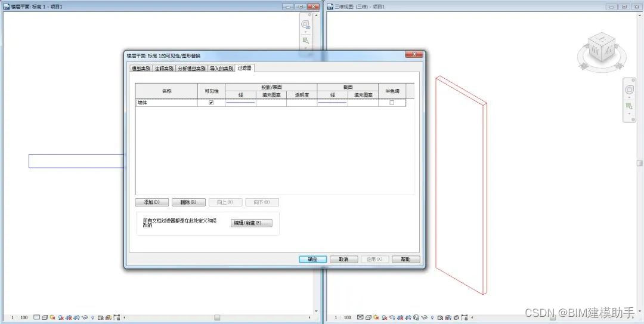
Task: Select the 过滤器 tab
Action: (x=245, y=68)
